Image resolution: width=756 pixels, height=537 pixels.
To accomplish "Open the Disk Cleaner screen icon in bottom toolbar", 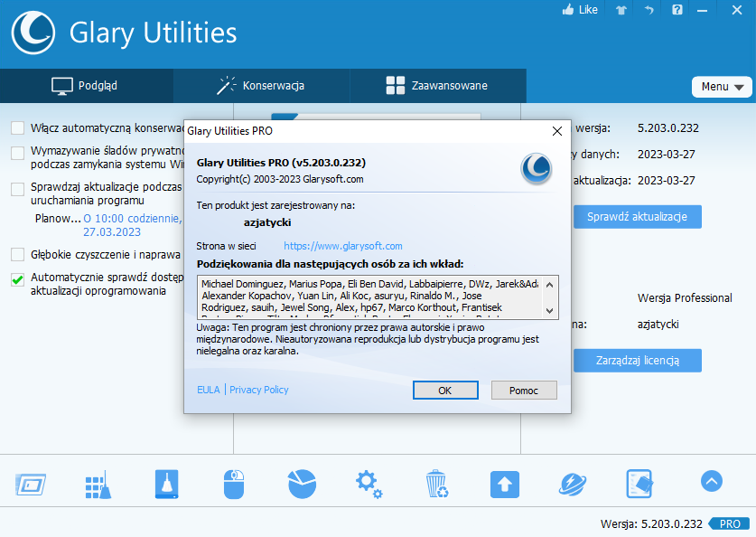I will coord(31,484).
